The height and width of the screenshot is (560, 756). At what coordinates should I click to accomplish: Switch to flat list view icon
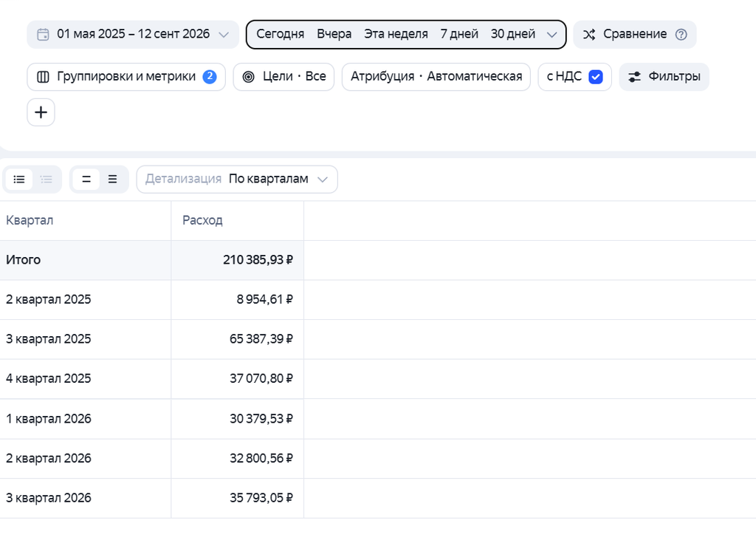(x=19, y=180)
